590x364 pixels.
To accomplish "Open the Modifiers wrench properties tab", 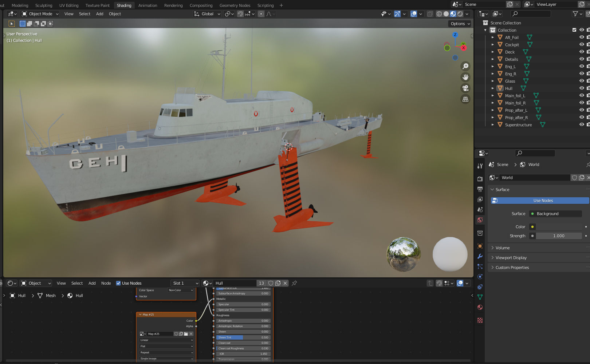I will coord(480,256).
